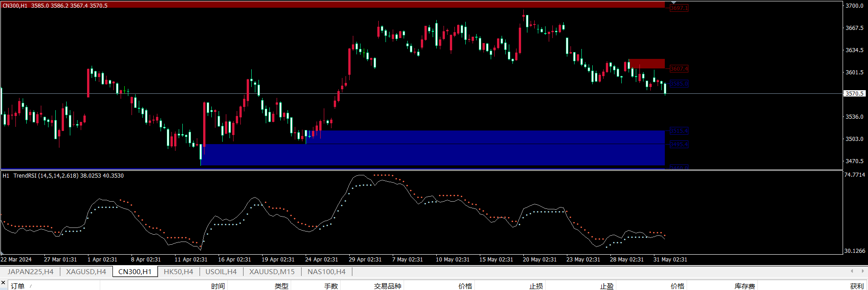The width and height of the screenshot is (868, 290).
Task: Sort by the 交易品种 column header
Action: pos(388,286)
